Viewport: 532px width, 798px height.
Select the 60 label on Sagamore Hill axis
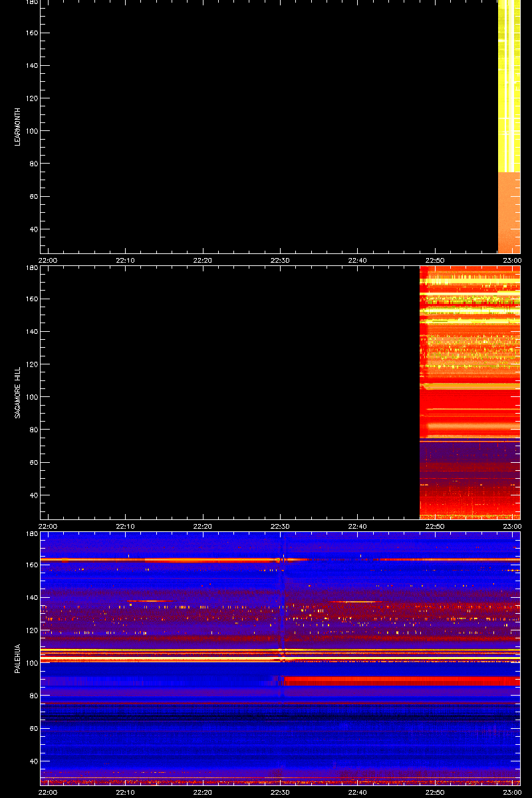[x=33, y=462]
